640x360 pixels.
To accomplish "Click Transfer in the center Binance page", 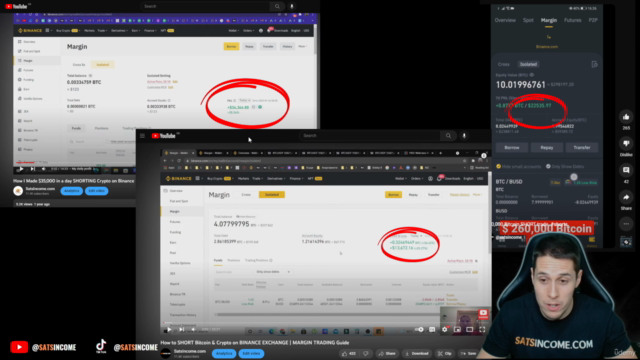I will pos(433,195).
